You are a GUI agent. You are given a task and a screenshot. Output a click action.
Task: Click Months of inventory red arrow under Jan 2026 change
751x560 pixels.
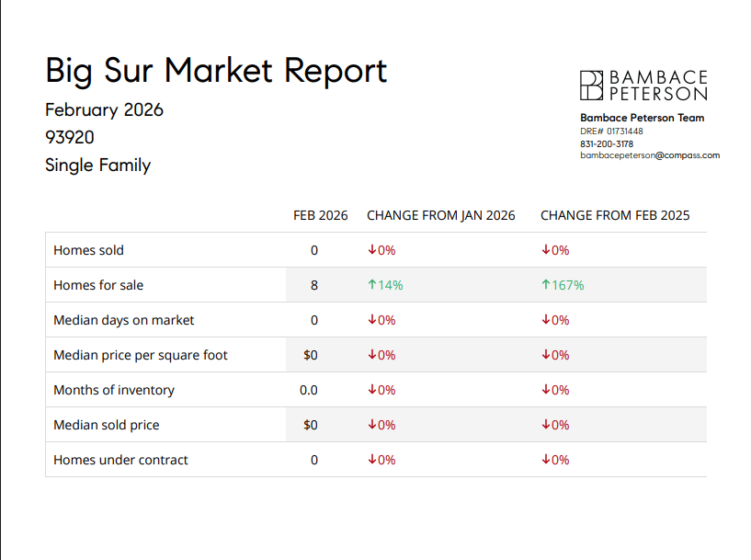pos(371,390)
